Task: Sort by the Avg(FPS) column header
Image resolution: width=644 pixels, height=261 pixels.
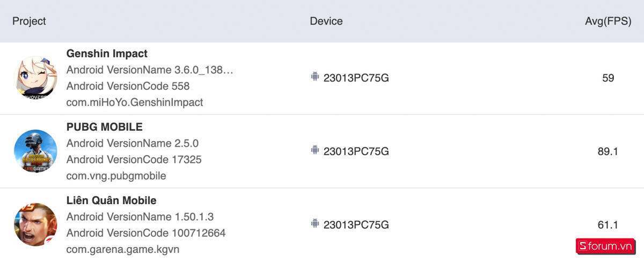Action: click(x=608, y=21)
